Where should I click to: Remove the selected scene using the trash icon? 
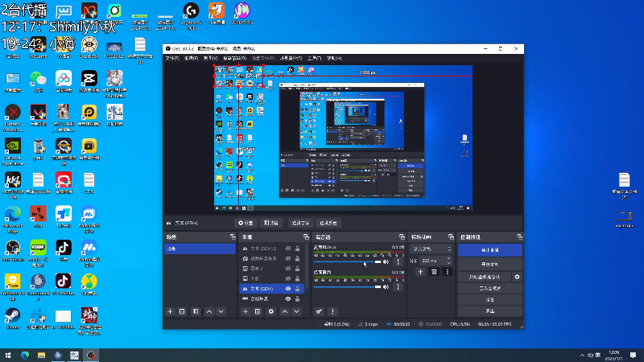(182, 311)
